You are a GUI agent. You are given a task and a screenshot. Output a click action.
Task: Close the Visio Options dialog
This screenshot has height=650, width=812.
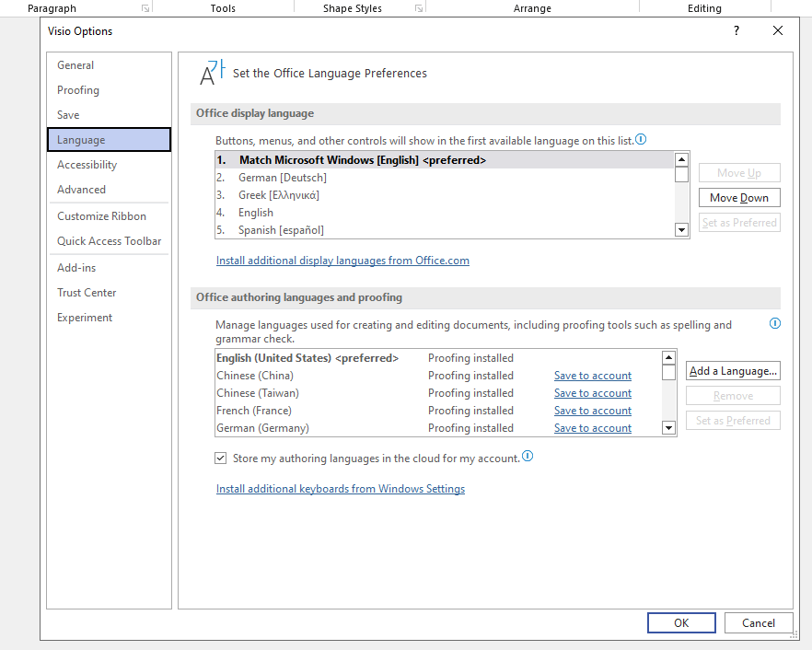[777, 31]
